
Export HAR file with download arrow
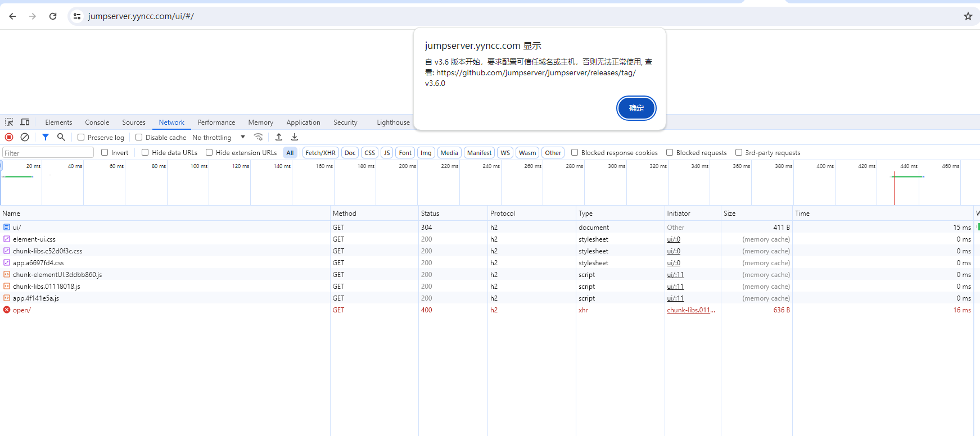[295, 137]
